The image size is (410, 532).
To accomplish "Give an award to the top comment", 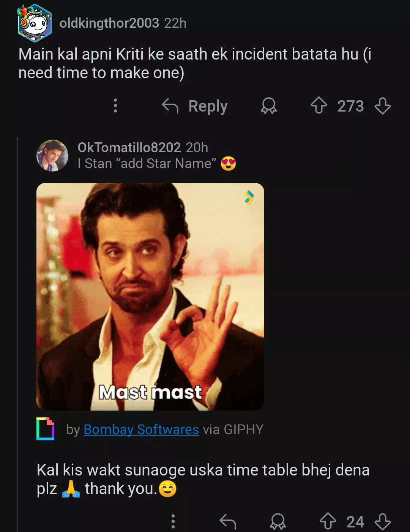I will (x=269, y=106).
